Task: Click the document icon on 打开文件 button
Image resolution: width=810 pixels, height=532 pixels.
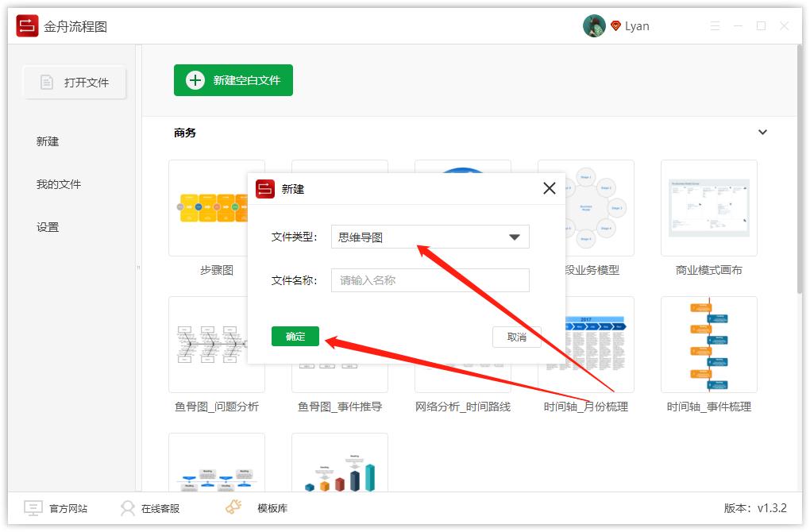Action: pos(48,82)
